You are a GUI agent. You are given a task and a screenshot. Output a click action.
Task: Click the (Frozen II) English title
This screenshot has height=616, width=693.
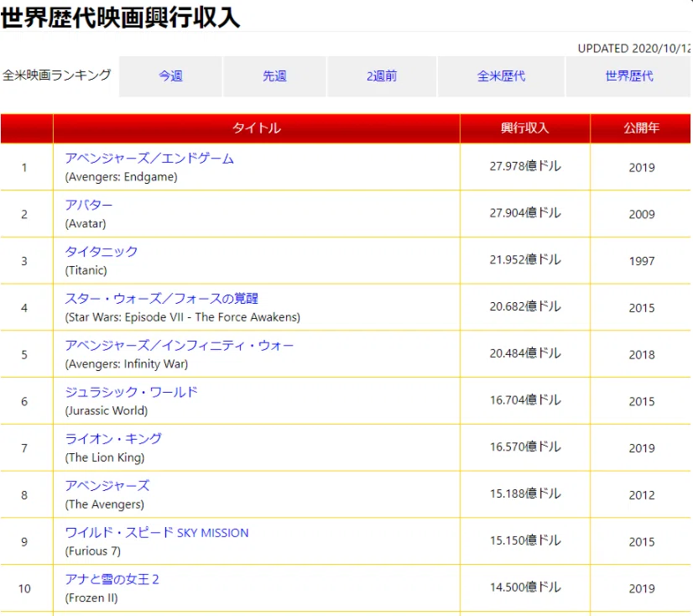coord(91,598)
